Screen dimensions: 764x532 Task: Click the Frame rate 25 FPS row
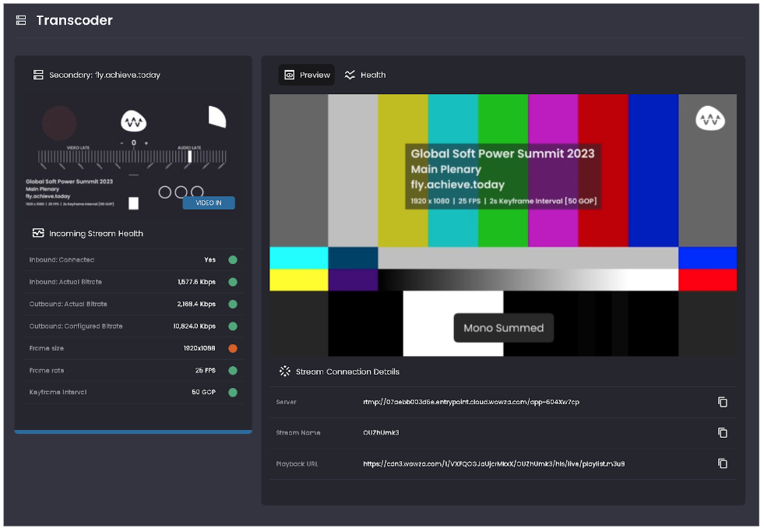132,371
